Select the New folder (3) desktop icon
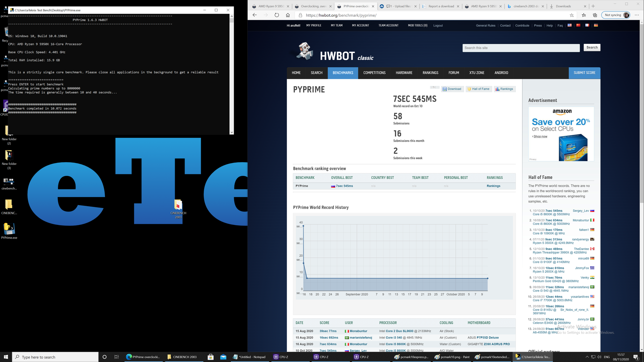 (x=9, y=160)
